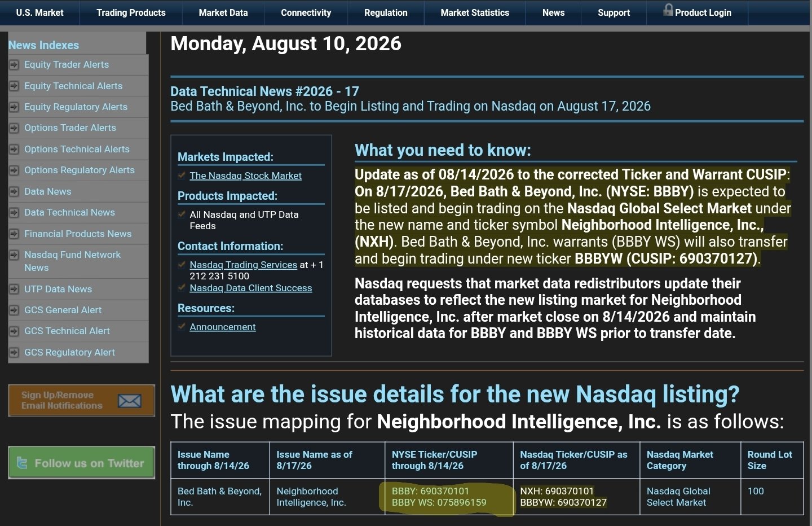Click the Twitter bird icon
Image resolution: width=812 pixels, height=526 pixels.
pos(22,463)
